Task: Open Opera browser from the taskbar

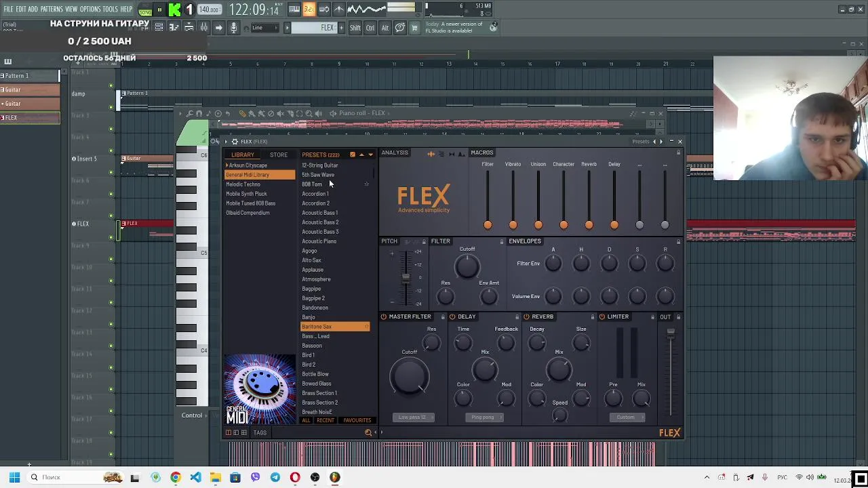Action: coord(295,477)
